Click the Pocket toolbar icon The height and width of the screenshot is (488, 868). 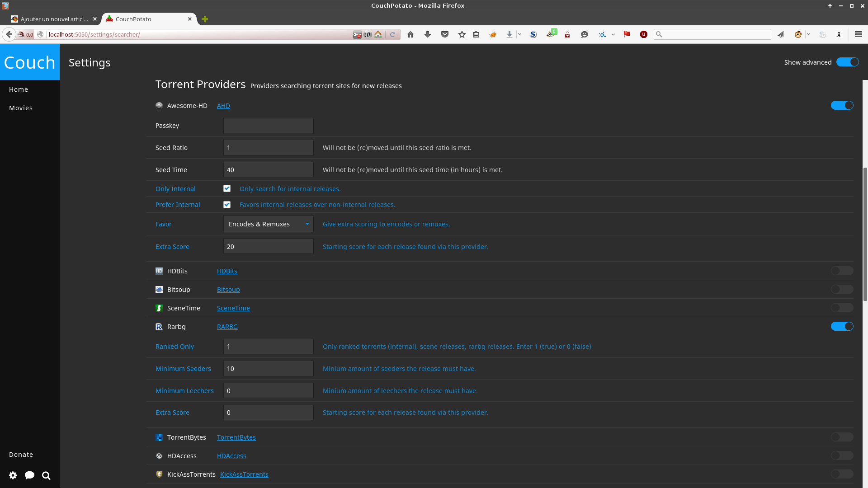click(445, 34)
